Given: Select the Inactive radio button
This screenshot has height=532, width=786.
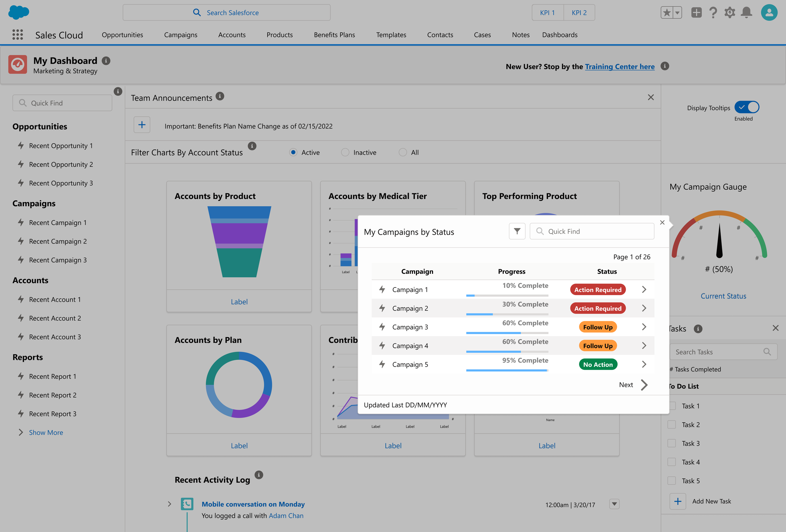Looking at the screenshot, I should (345, 152).
